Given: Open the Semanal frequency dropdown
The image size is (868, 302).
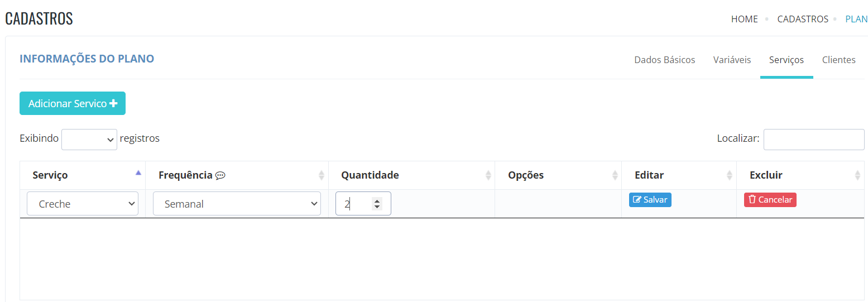Looking at the screenshot, I should 237,204.
